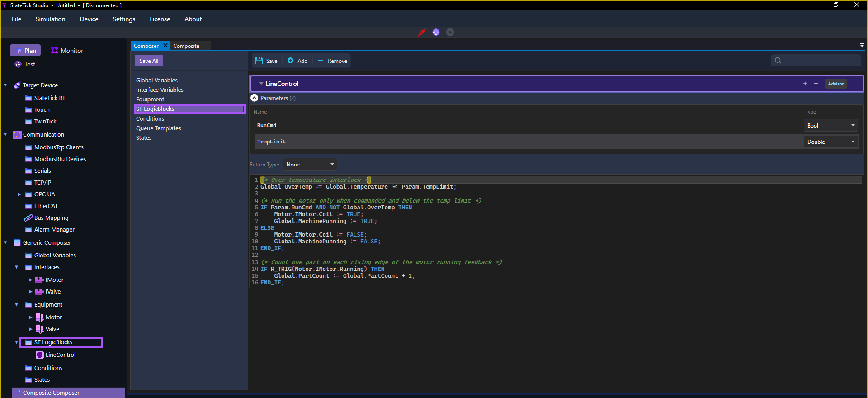Collapse the Interfaces tree node
Screen dimensions: 868x398
click(17, 267)
